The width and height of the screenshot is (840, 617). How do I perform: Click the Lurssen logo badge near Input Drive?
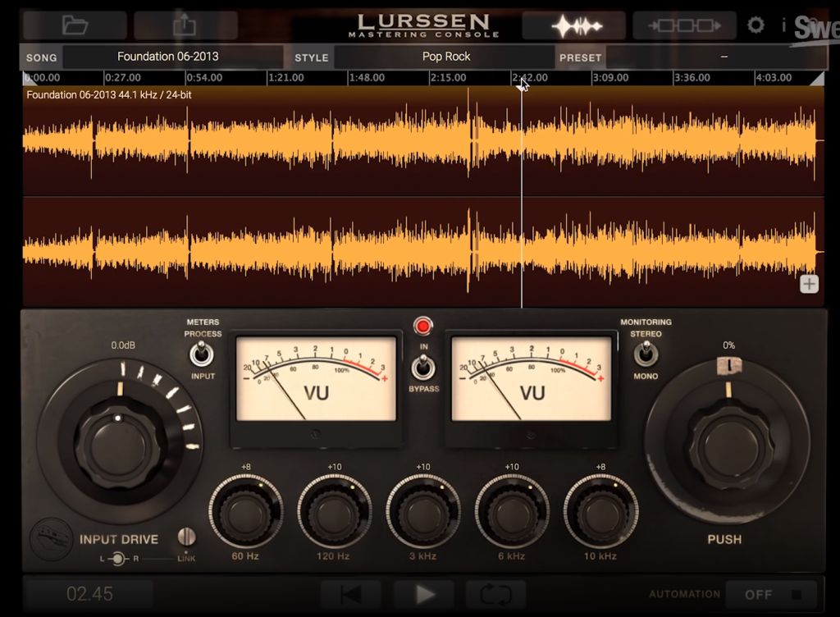click(50, 539)
